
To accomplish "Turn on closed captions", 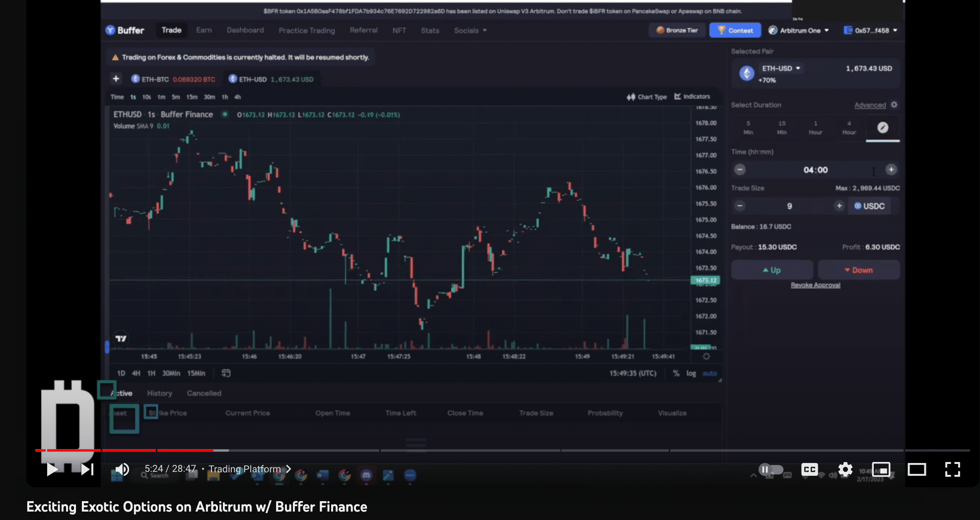I will (x=809, y=469).
